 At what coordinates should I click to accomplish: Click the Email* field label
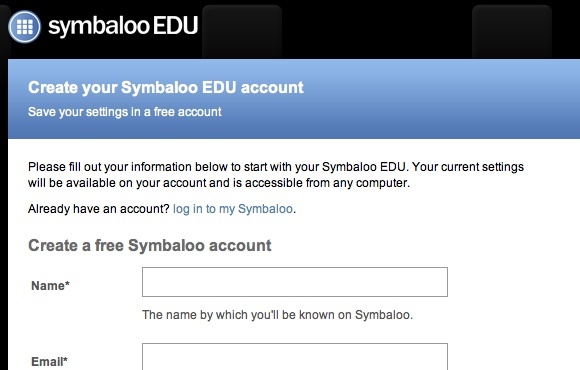coord(50,361)
